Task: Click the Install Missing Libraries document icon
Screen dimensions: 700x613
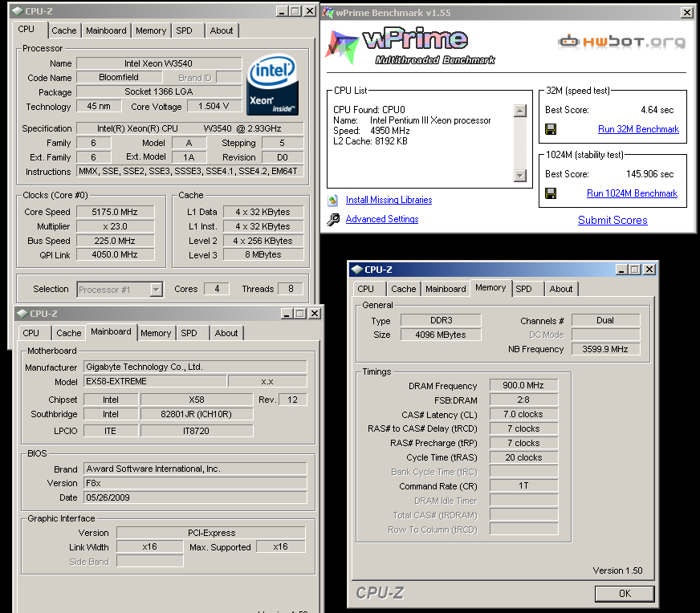Action: [x=332, y=201]
